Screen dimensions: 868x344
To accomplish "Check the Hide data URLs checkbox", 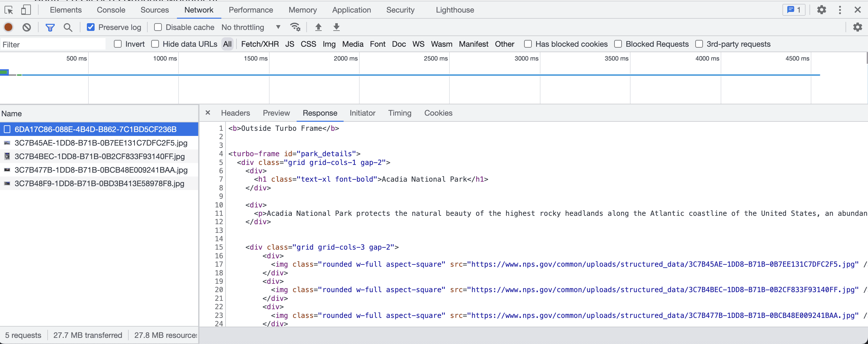I will tap(155, 44).
